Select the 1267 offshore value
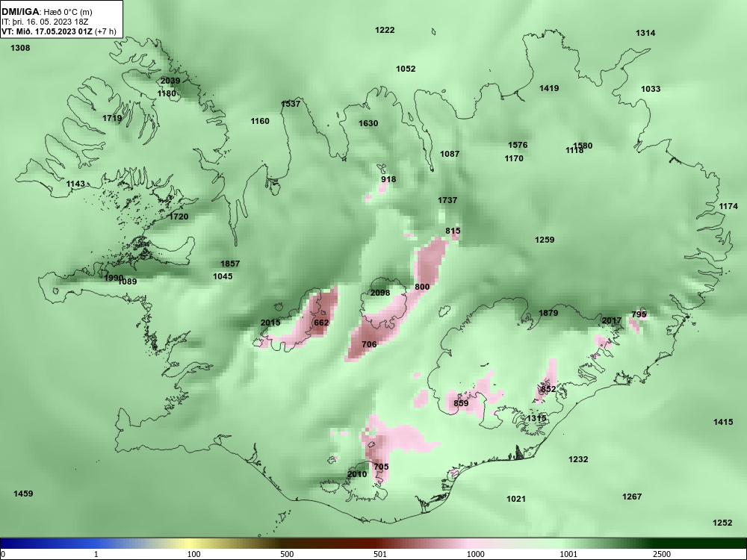Screen dimensions: 747x560 tap(632, 497)
